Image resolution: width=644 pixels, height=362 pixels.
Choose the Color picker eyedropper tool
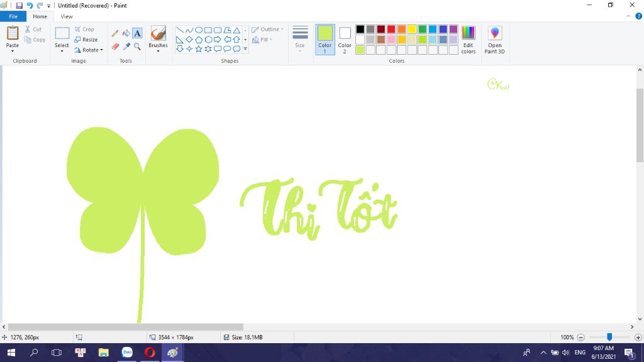[x=126, y=47]
